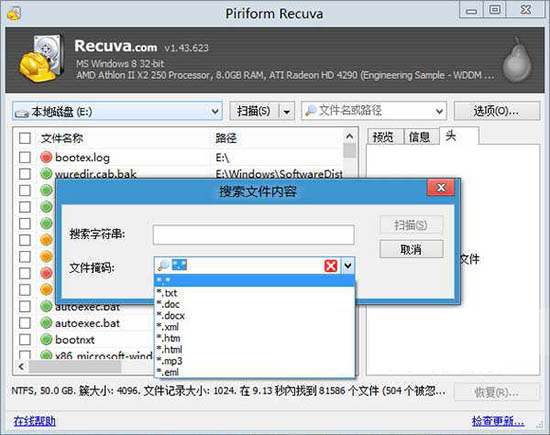Collapse the 文件掩码 dropdown arrow
This screenshot has width=550, height=435.
coord(348,266)
